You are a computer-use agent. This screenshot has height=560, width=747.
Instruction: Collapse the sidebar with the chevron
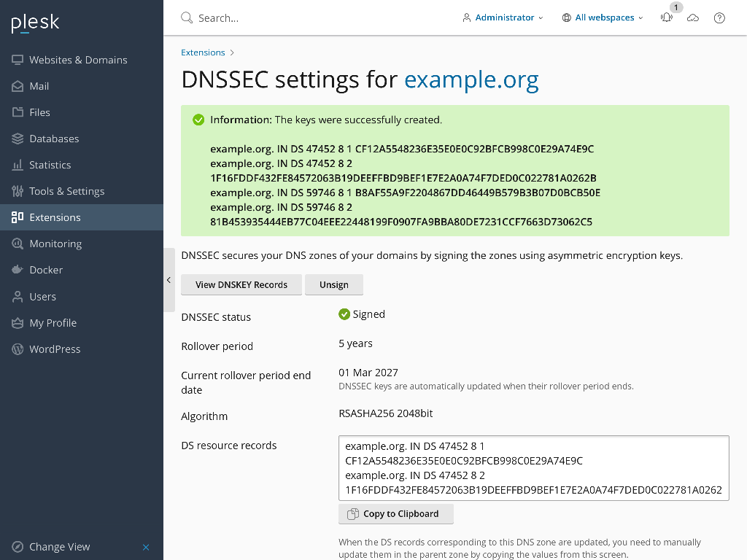[x=169, y=279]
